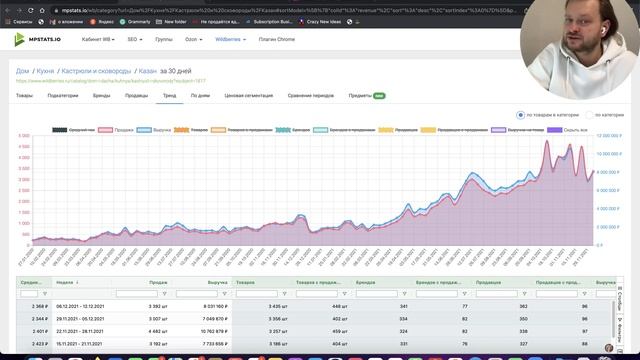
Task: Click Брендов с продажами legend color swatch
Action: (x=320, y=130)
